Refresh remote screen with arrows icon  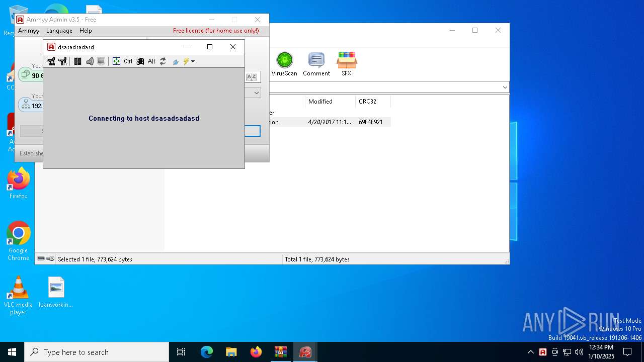tap(163, 61)
